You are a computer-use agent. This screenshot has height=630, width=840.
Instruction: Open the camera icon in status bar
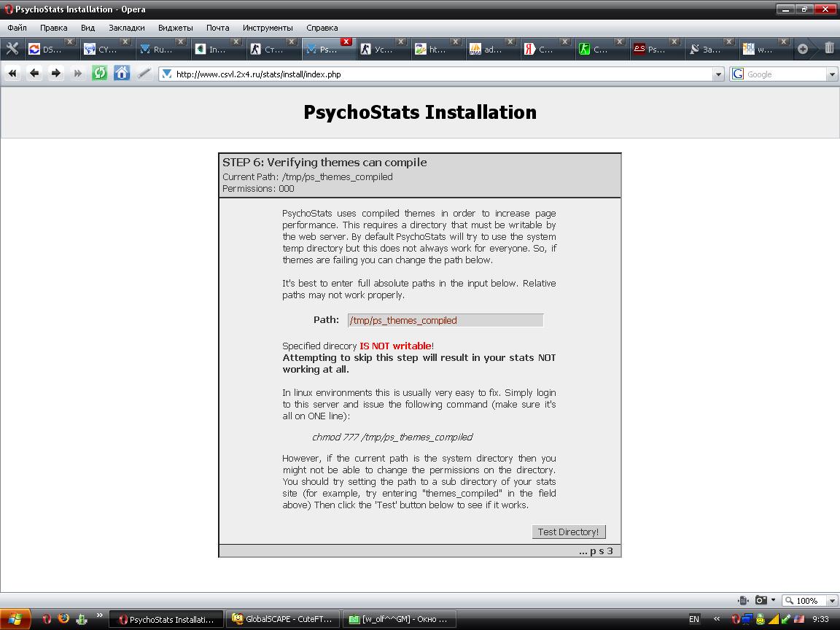[761, 600]
